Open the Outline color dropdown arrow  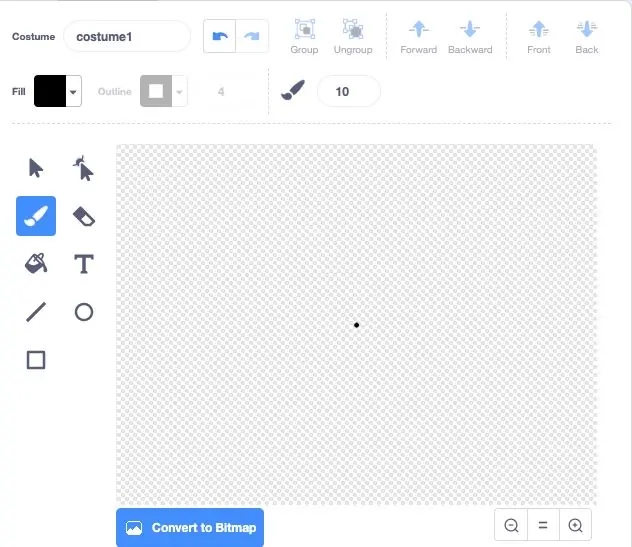click(179, 92)
